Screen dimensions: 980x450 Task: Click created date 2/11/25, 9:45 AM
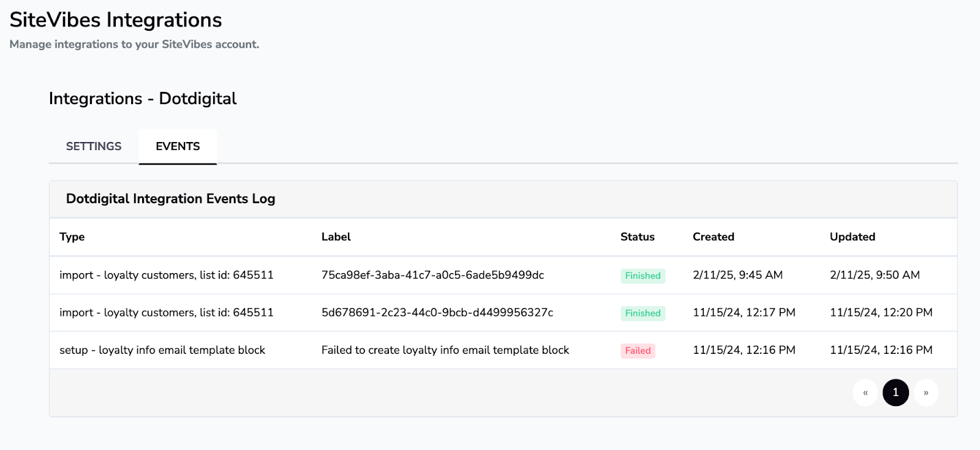pyautogui.click(x=737, y=275)
